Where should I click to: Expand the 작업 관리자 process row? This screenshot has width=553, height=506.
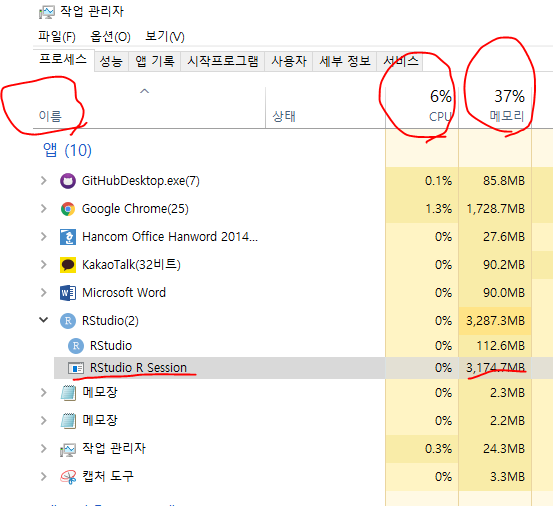(43, 448)
